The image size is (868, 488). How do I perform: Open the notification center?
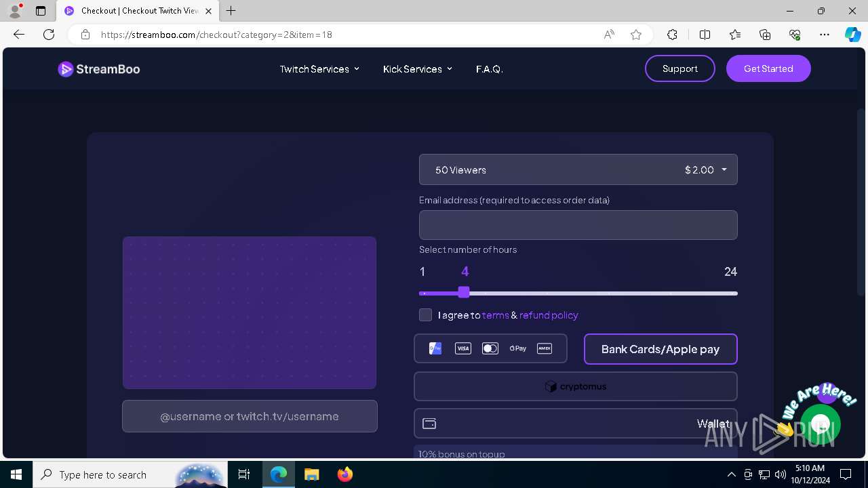(846, 474)
